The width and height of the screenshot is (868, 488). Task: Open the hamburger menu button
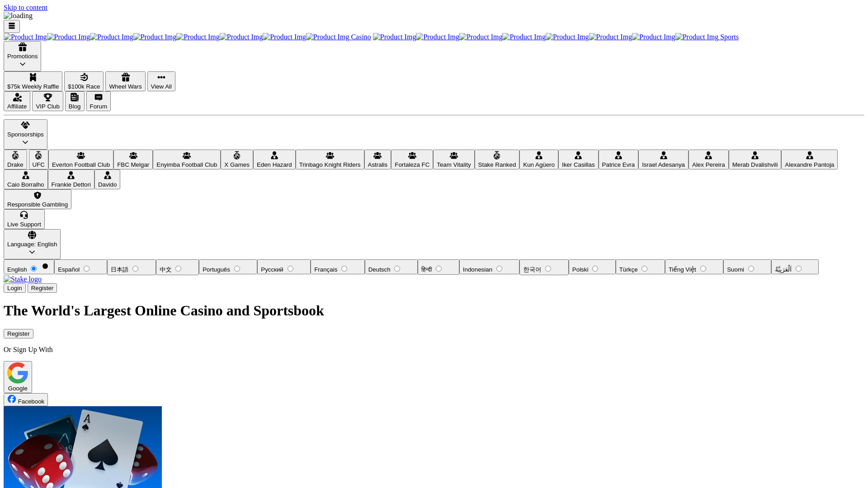click(12, 26)
